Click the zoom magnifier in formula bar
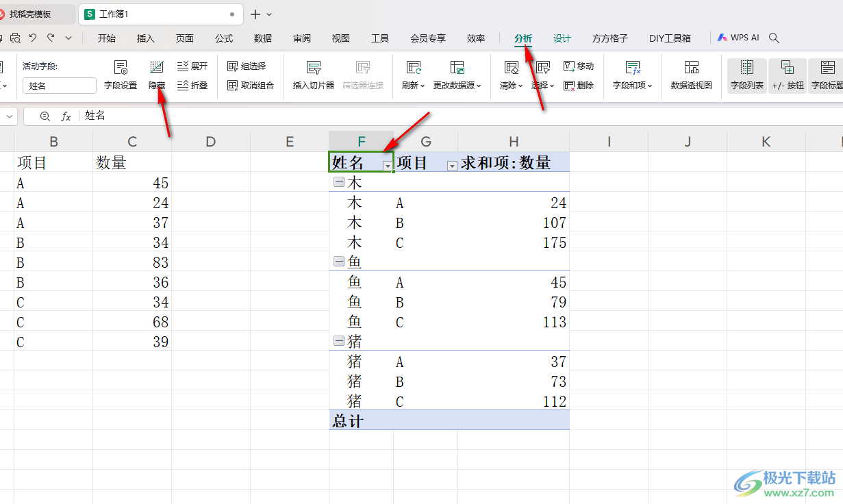The height and width of the screenshot is (504, 843). (x=45, y=116)
